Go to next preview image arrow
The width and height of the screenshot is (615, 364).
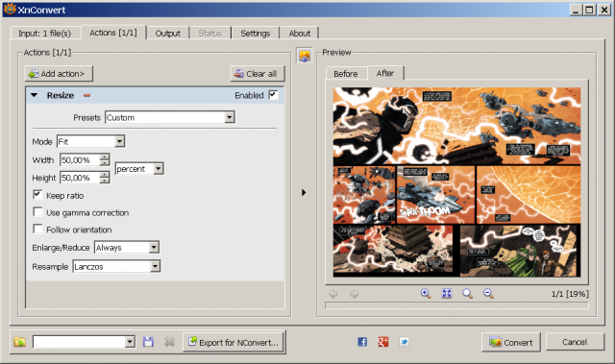(x=354, y=294)
